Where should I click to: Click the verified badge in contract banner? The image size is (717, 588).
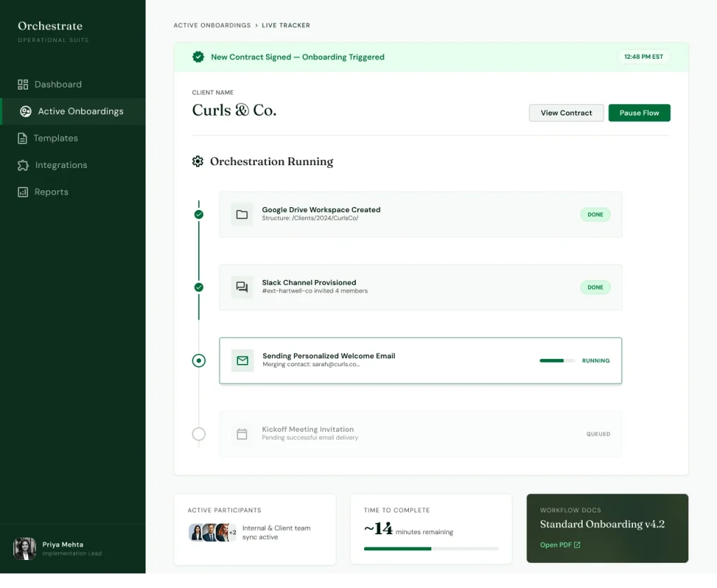pos(198,57)
